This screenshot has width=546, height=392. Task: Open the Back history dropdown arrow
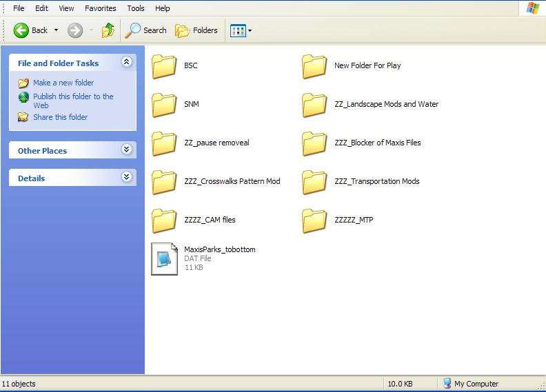56,30
